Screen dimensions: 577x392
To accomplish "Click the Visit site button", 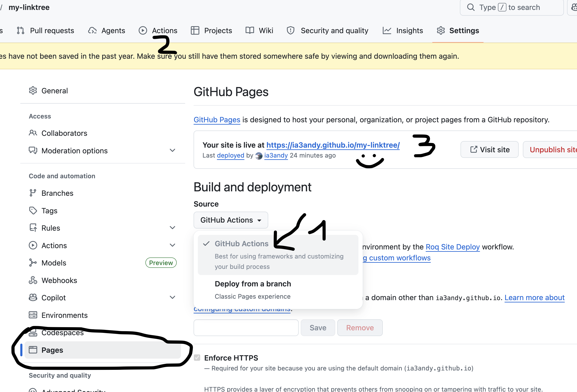I will (x=489, y=150).
